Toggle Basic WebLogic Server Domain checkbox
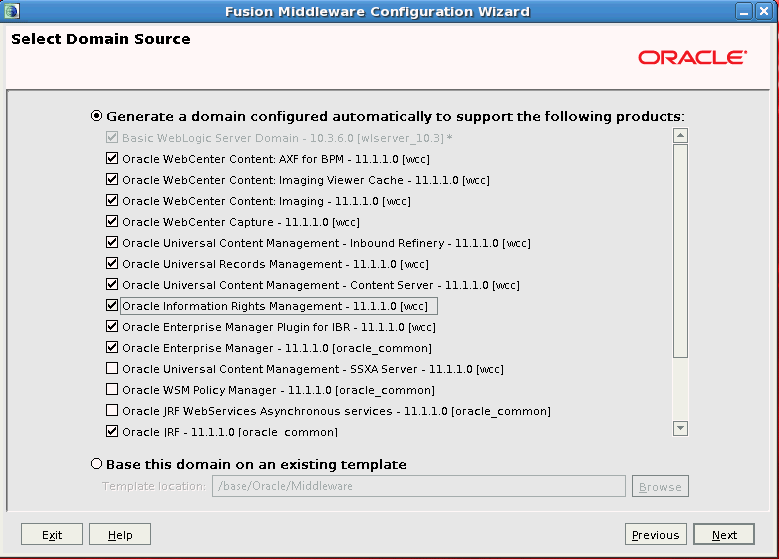 click(112, 137)
